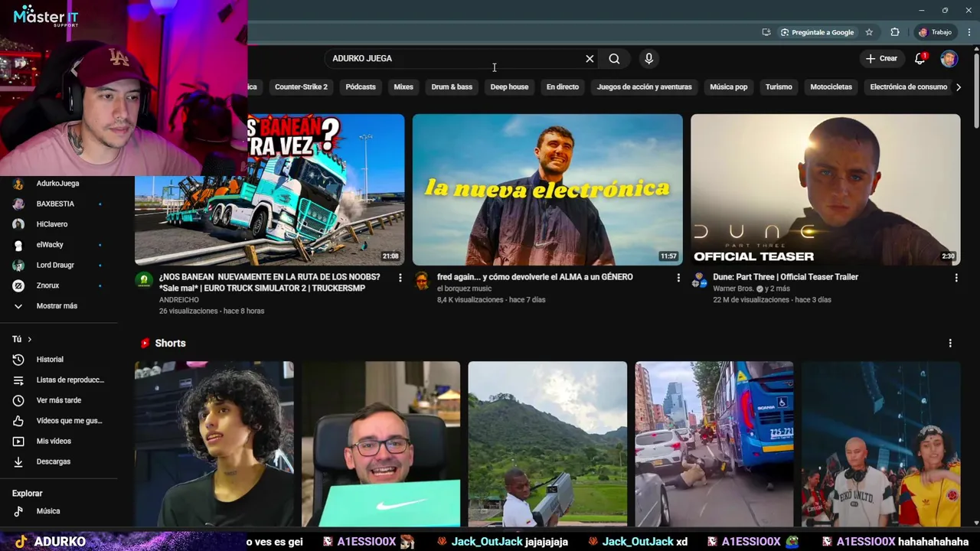This screenshot has width=980, height=551.
Task: Select the Counter-Strike 2 chip
Action: pos(301,87)
